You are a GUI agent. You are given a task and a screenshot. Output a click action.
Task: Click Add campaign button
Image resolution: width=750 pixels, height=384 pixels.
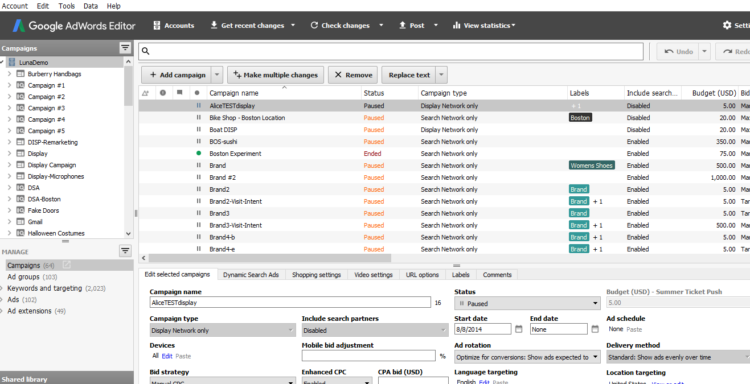[x=176, y=75]
